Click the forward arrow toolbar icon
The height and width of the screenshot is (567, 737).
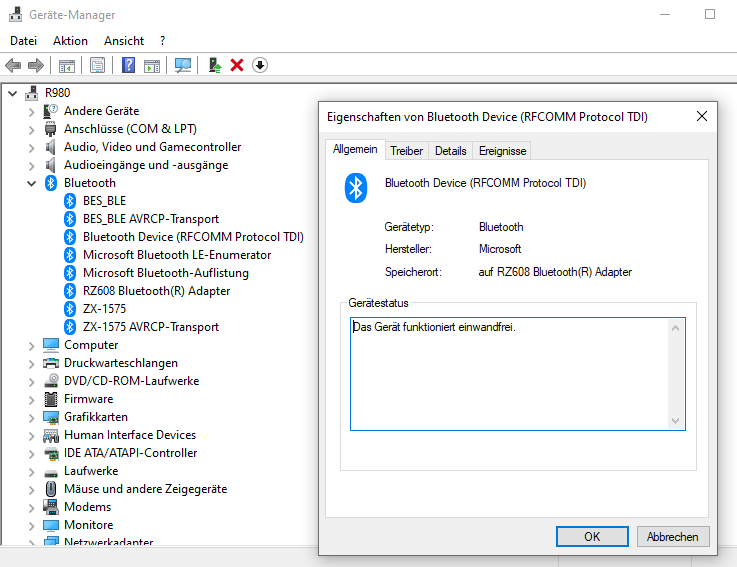[x=36, y=65]
